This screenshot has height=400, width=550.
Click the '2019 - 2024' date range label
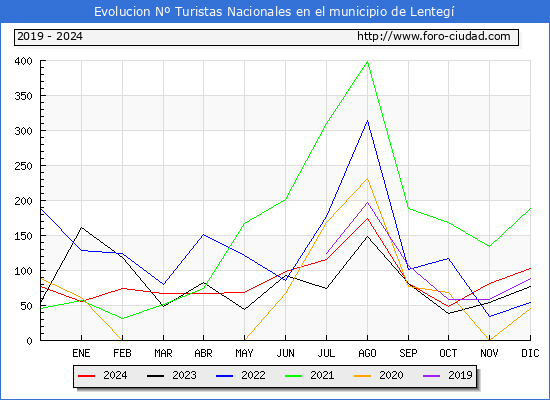click(x=50, y=36)
